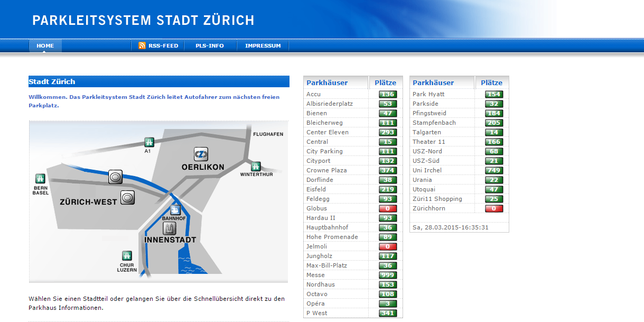Select the Zürichhorn parking garage
644x322 pixels.
coord(429,208)
